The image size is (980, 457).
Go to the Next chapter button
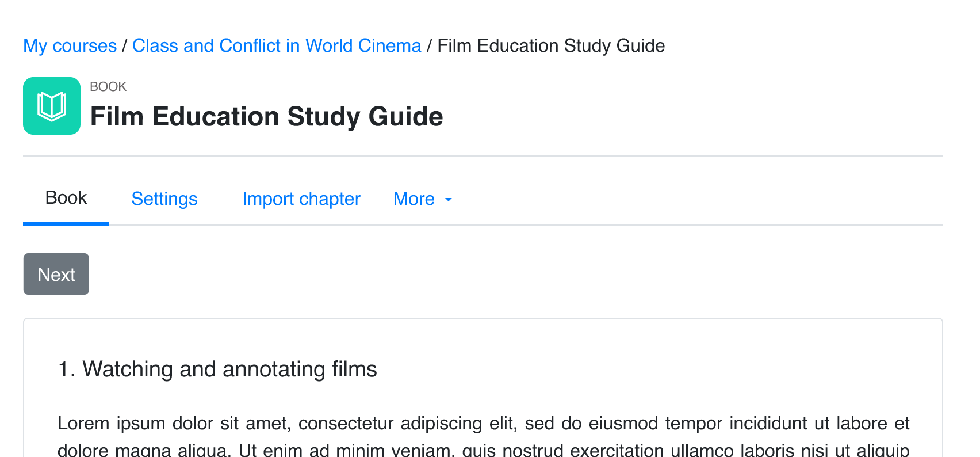(56, 274)
